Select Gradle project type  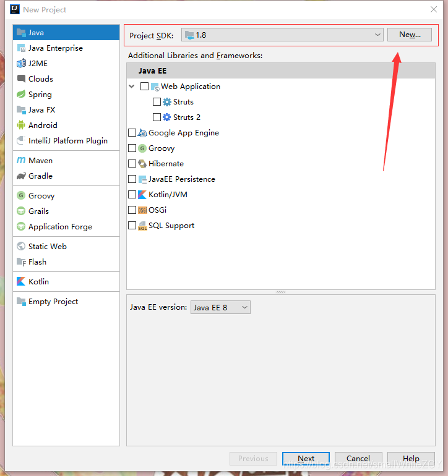66,176
